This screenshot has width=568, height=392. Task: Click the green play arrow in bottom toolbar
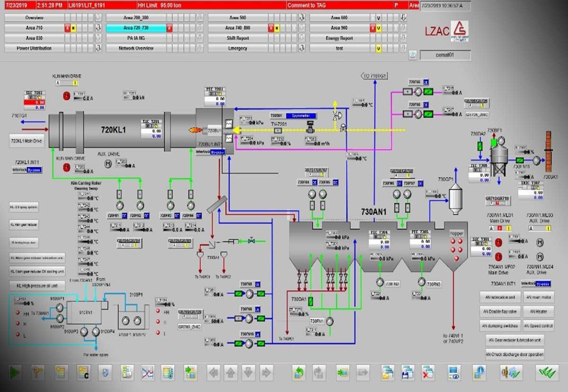pos(15,373)
